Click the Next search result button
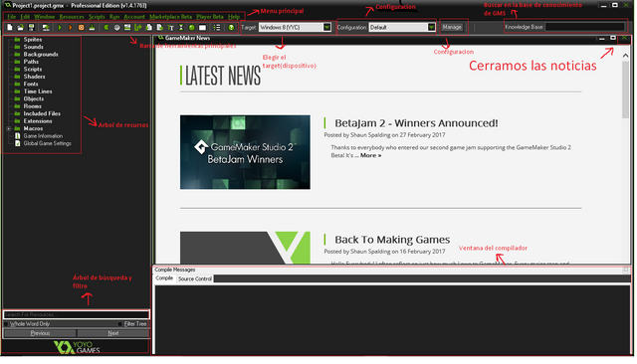The image size is (637, 364). [x=112, y=333]
